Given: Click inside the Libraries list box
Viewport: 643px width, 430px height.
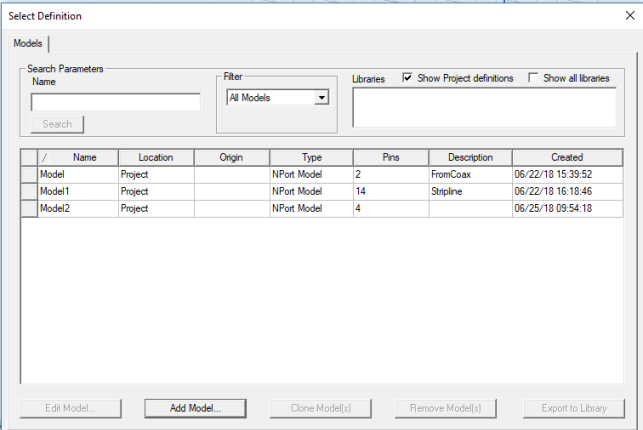Looking at the screenshot, I should pos(483,106).
